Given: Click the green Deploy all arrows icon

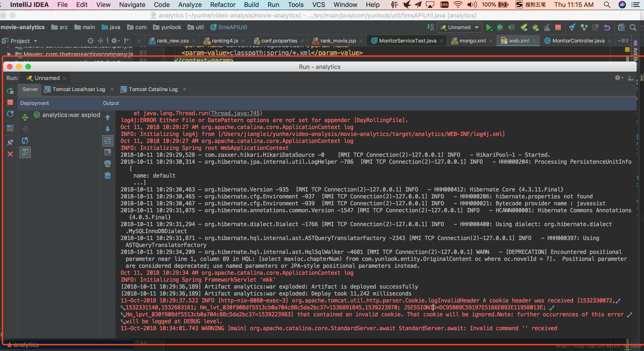Looking at the screenshot, I should [25, 117].
